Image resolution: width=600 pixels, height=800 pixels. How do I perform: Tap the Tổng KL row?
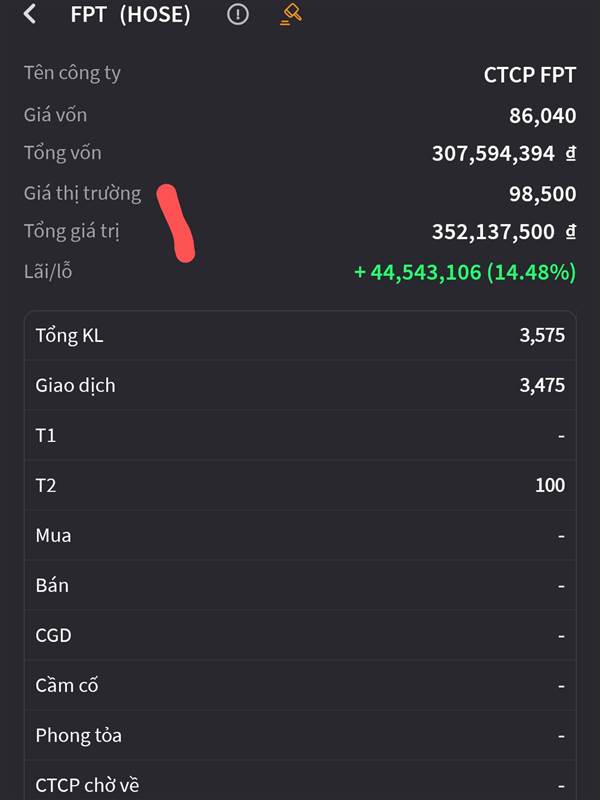click(300, 335)
